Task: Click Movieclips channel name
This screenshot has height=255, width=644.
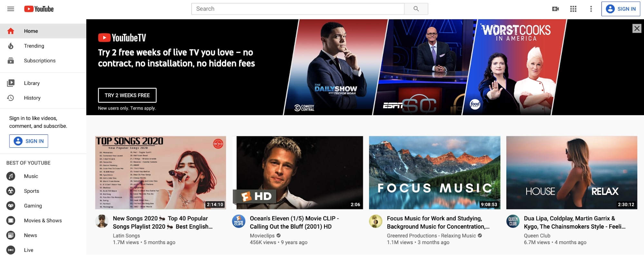Action: [262, 236]
